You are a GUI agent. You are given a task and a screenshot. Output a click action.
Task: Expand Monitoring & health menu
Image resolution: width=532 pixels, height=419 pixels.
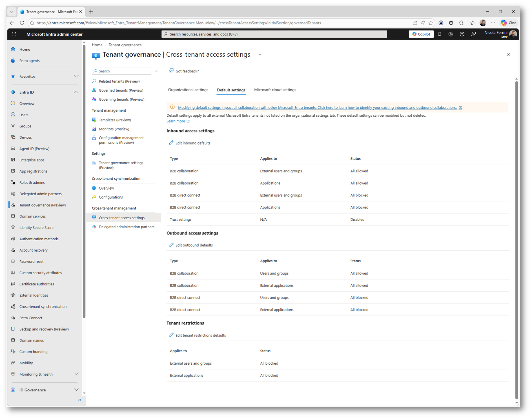tap(76, 374)
